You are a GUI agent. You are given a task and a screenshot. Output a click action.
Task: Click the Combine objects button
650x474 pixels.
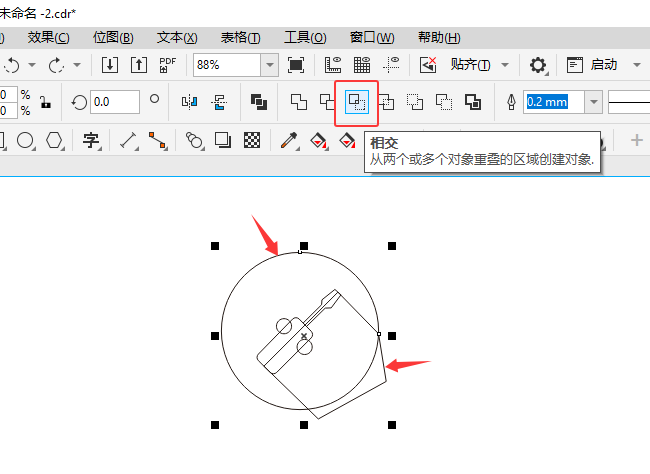pos(259,102)
